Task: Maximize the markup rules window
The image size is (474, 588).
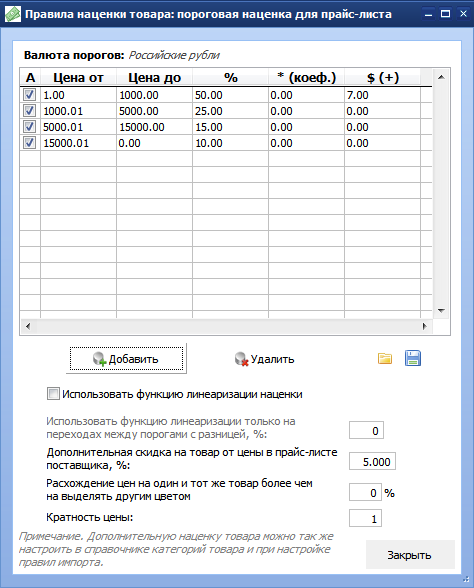Action: 446,14
